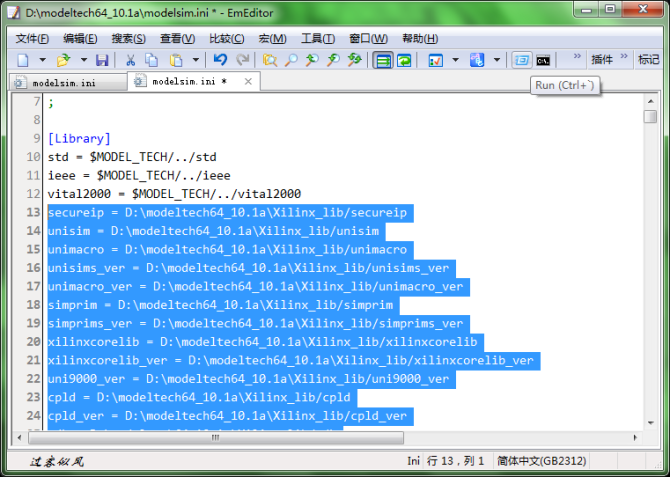
Task: Click the 'cpld_ver' library line
Action: tap(227, 416)
